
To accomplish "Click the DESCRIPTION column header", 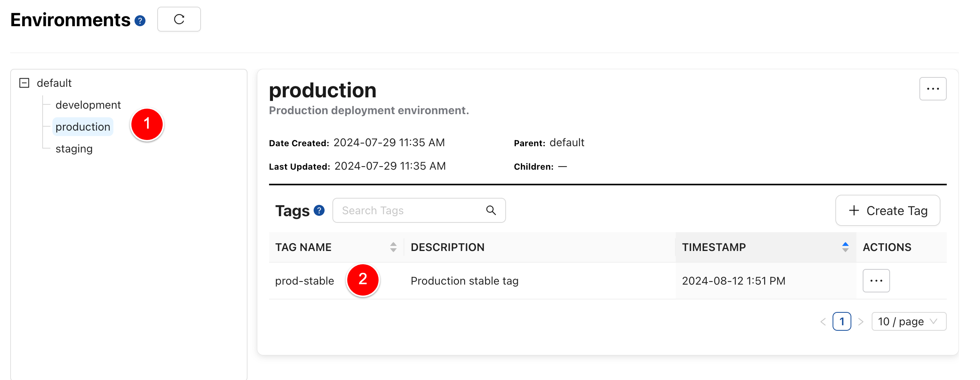I will click(447, 247).
